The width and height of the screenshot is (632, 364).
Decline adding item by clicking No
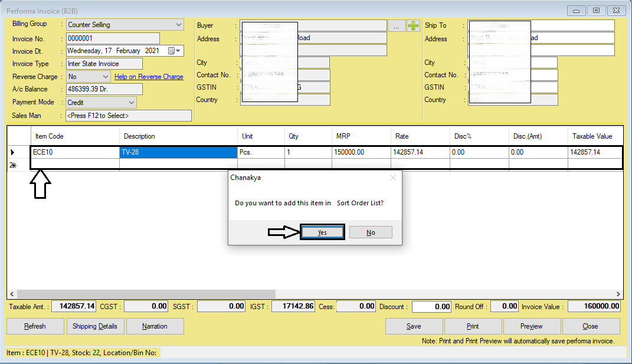point(371,232)
